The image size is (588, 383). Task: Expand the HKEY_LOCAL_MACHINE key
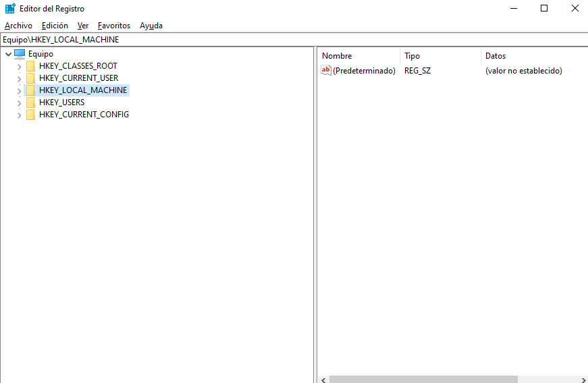[19, 91]
